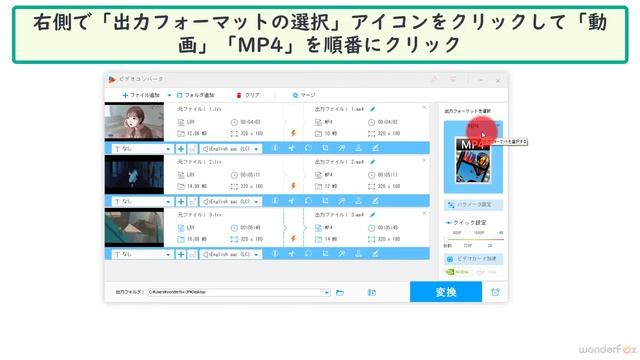Screen dimensions: 640x360
Task: Open パラメータ設定 parameter settings
Action: (x=473, y=204)
